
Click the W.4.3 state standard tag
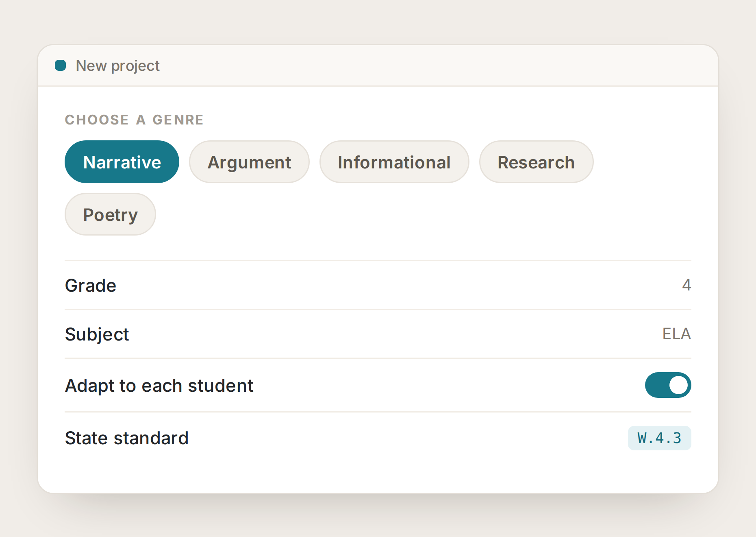(659, 438)
